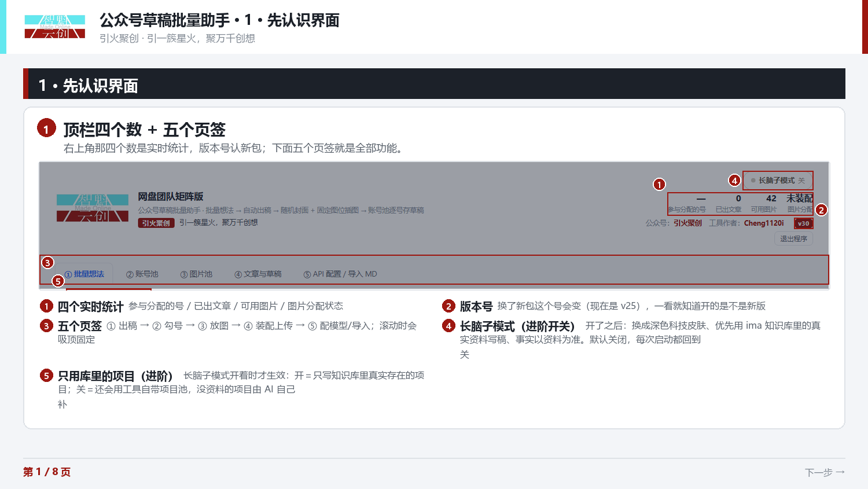Click the v30 version badge

803,223
